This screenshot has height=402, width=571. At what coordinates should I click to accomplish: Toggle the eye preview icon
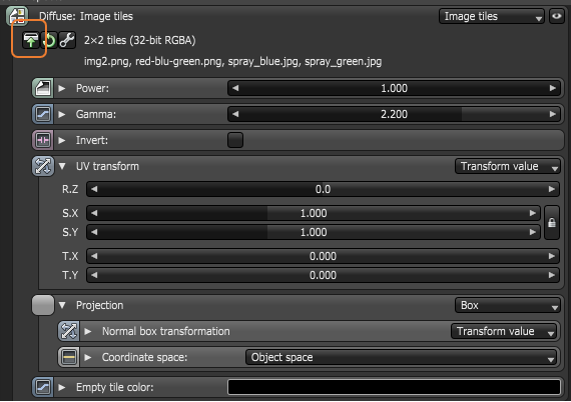click(x=556, y=16)
